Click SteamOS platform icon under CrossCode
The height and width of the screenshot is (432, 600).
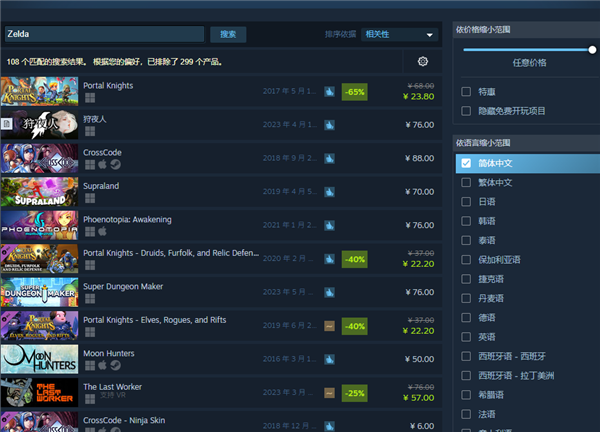pos(116,165)
